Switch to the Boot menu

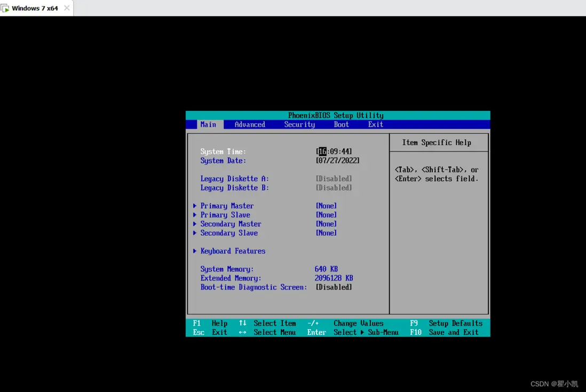point(341,124)
